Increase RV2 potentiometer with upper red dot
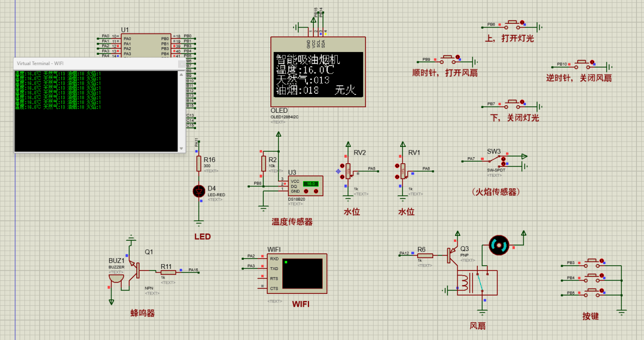The height and width of the screenshot is (340, 644). tap(342, 165)
